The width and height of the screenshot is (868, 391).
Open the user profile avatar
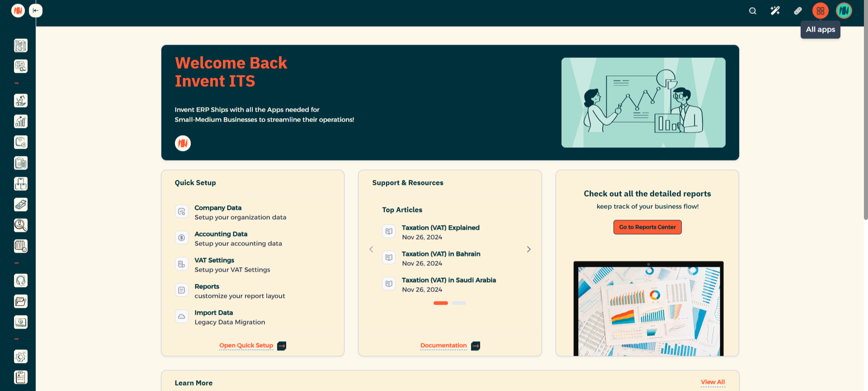[x=844, y=11]
